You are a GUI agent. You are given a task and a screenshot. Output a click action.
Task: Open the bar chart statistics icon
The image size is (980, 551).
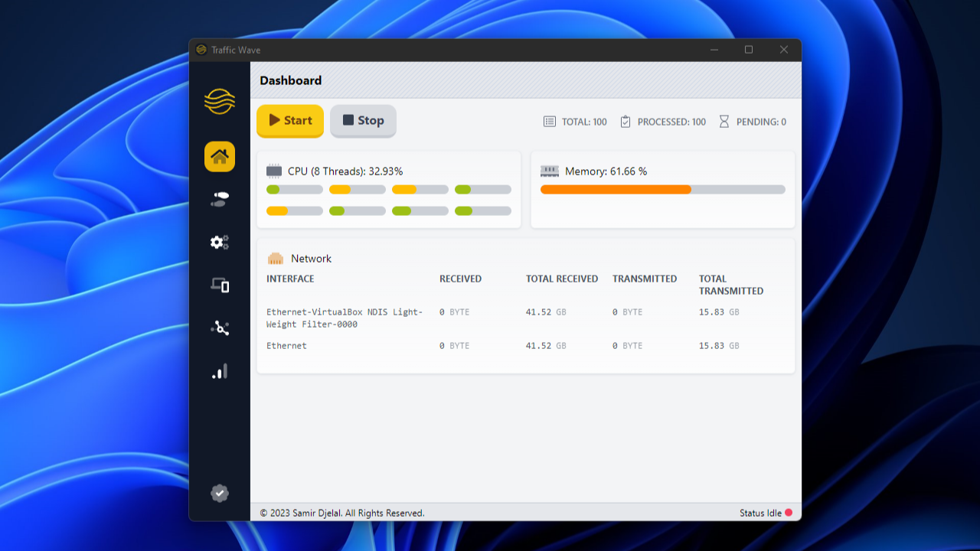point(220,370)
